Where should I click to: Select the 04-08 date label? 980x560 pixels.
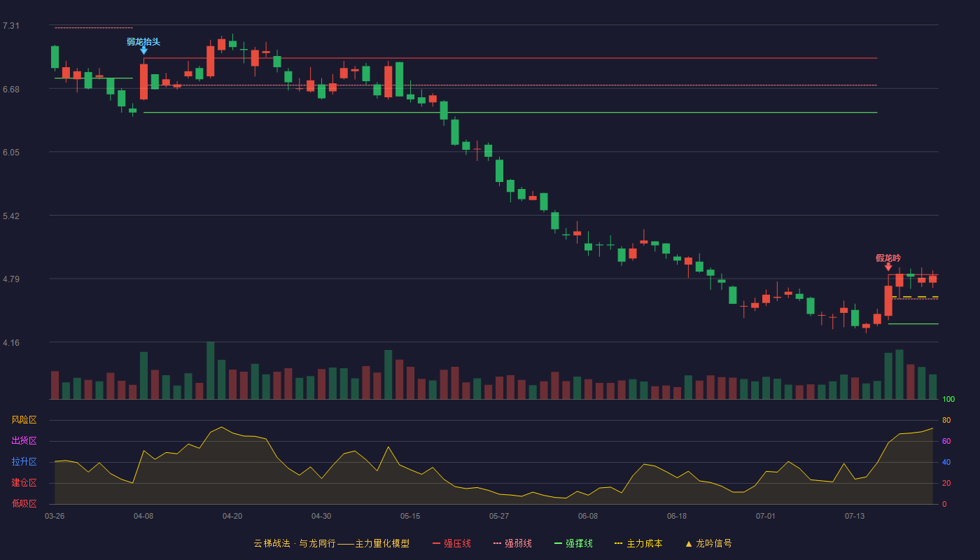[x=143, y=516]
